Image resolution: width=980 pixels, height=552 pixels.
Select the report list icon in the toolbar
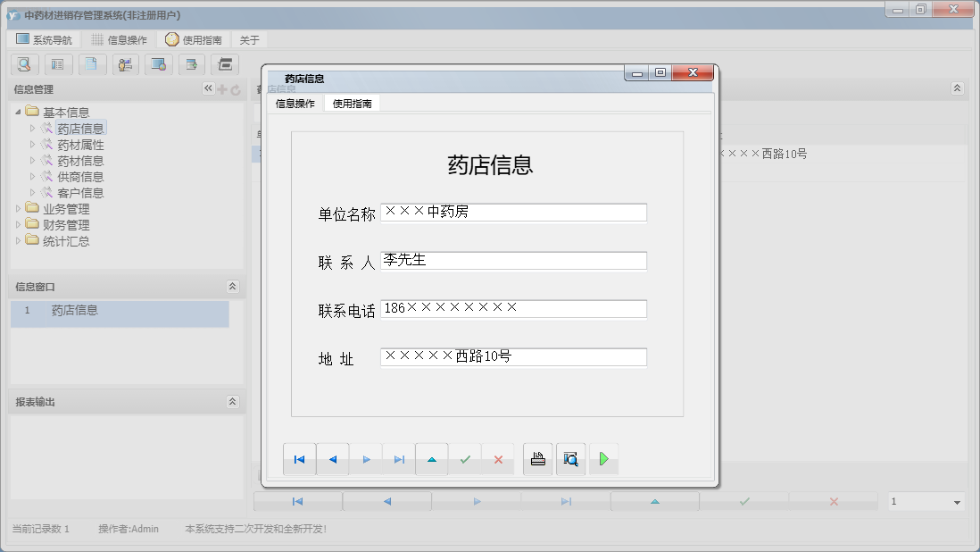pyautogui.click(x=58, y=64)
